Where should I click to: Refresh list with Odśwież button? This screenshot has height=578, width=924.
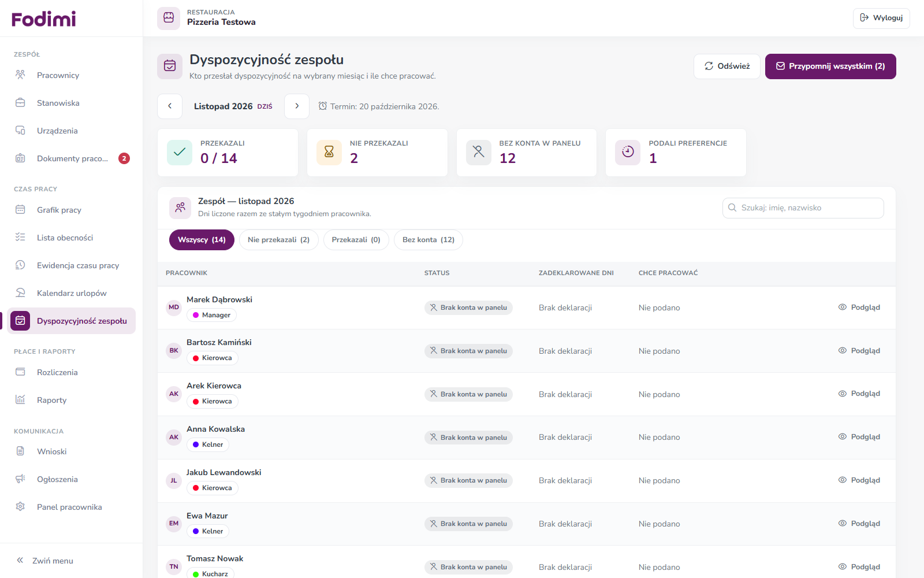click(x=727, y=66)
